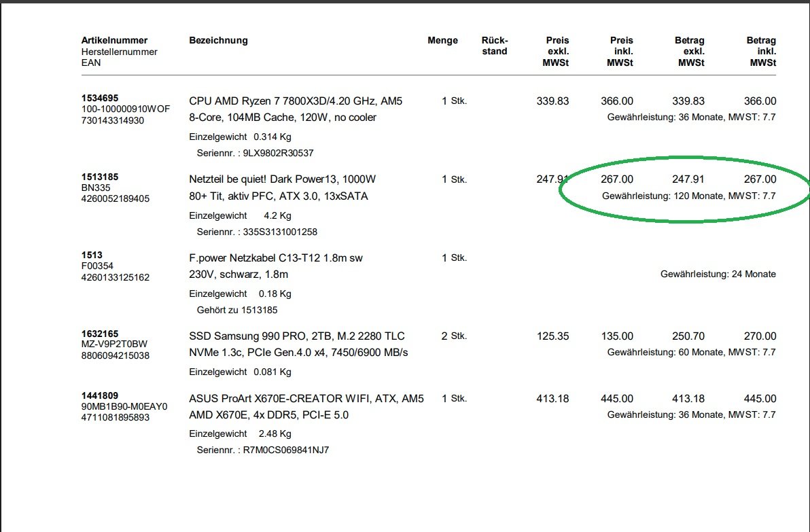The height and width of the screenshot is (532, 810).
Task: Click the 8-Core, 104MB Cache line
Action: (283, 118)
